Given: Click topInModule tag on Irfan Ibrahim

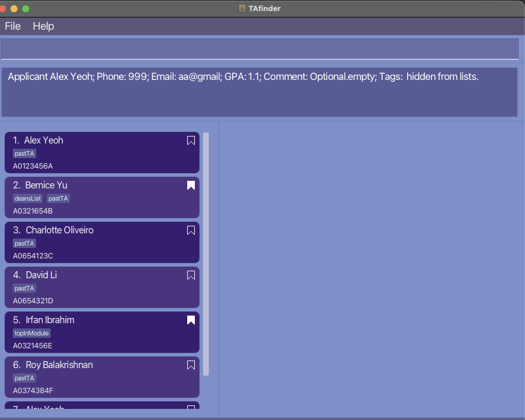Looking at the screenshot, I should coord(32,333).
